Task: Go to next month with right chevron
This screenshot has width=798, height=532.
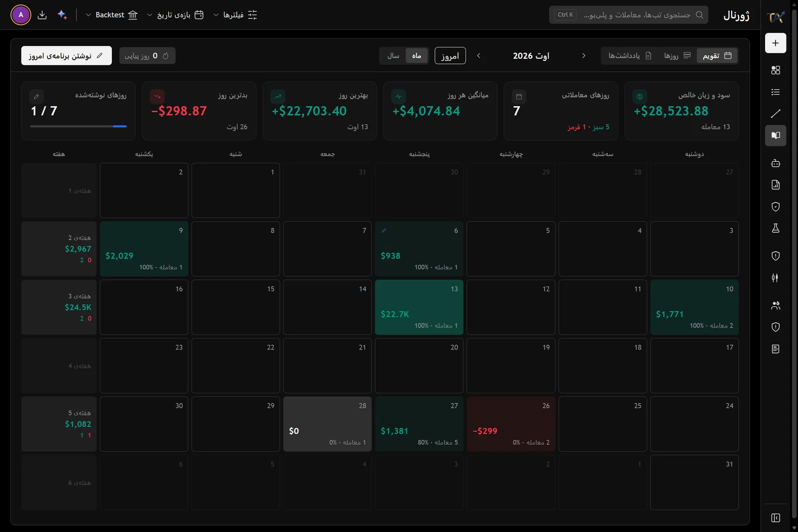Action: click(x=584, y=56)
